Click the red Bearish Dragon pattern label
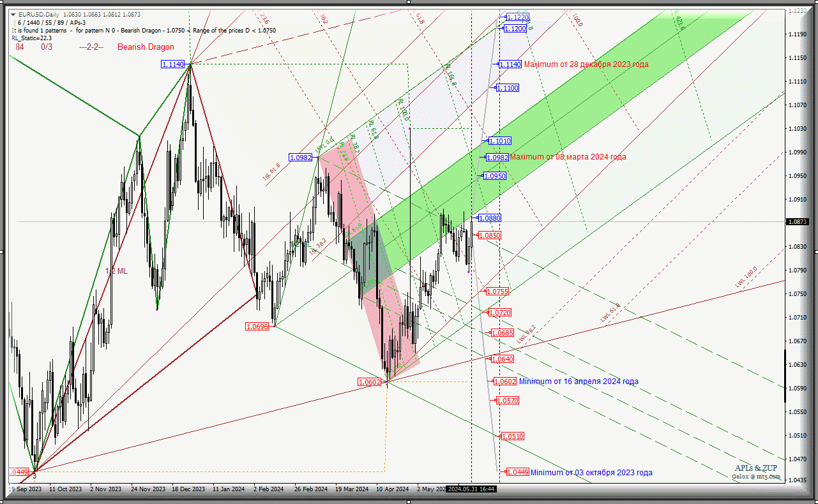Viewport: 818px width, 504px height. tap(146, 47)
